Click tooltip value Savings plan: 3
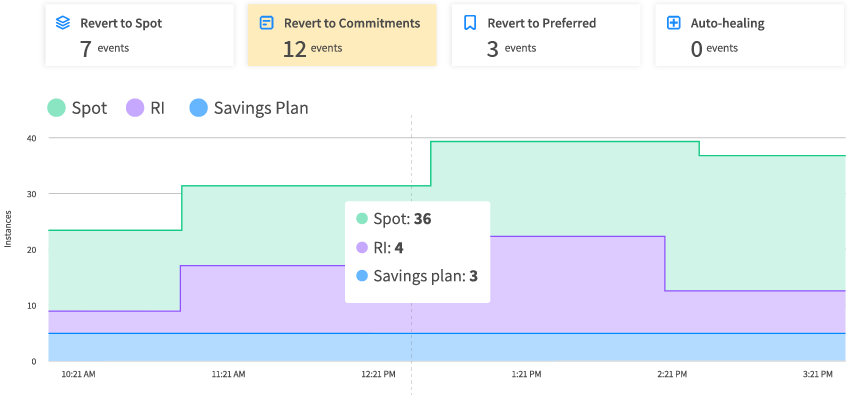The image size is (850, 399). point(417,276)
